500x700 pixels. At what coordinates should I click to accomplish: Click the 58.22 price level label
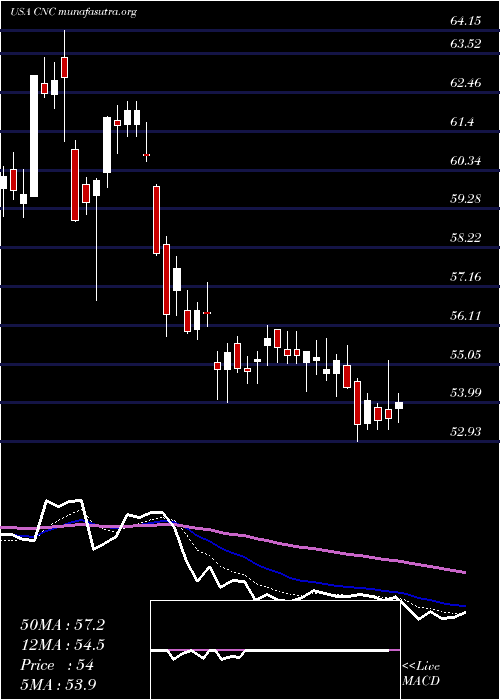466,238
